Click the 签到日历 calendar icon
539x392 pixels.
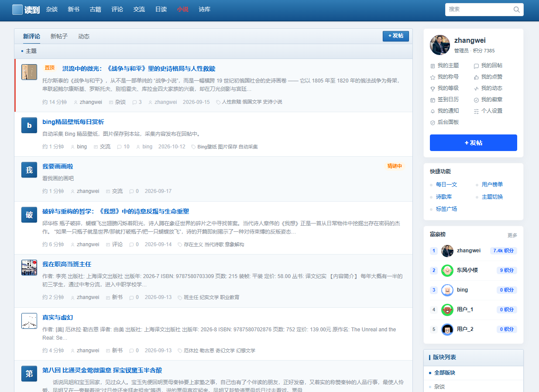[x=433, y=100]
